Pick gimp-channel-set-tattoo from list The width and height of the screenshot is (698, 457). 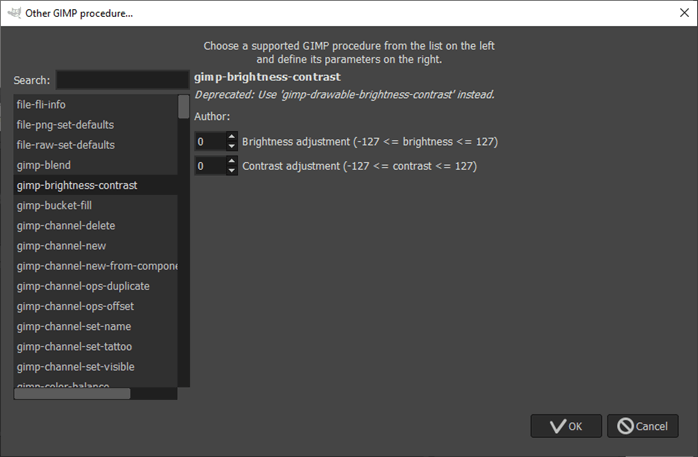74,347
